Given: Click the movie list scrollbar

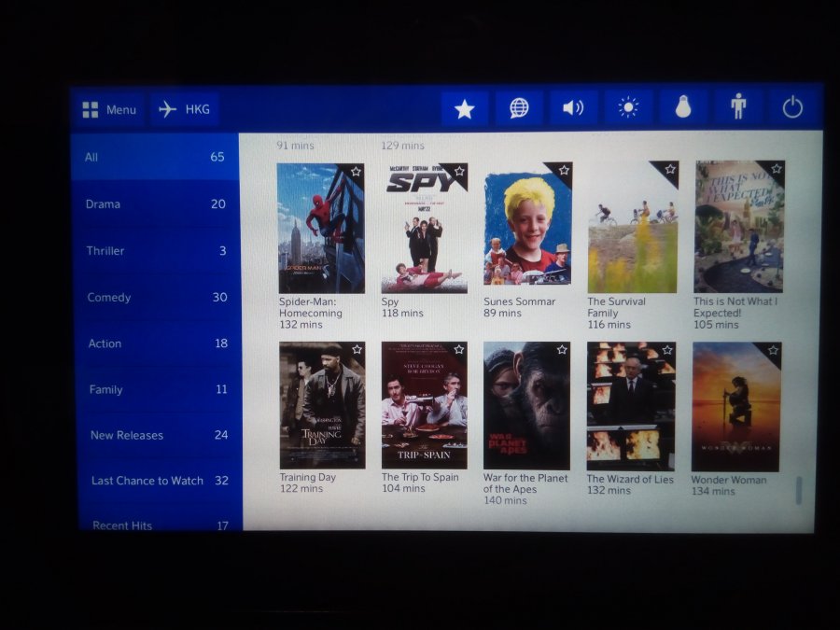Looking at the screenshot, I should [798, 490].
